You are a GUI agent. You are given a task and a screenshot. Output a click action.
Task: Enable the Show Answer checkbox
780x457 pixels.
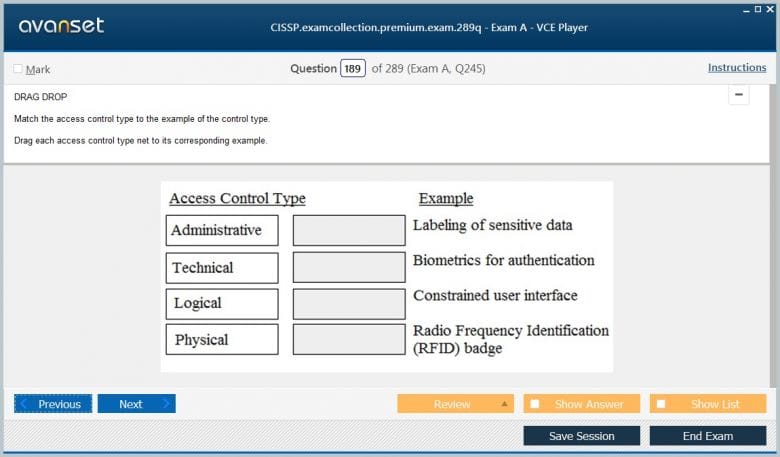point(535,404)
